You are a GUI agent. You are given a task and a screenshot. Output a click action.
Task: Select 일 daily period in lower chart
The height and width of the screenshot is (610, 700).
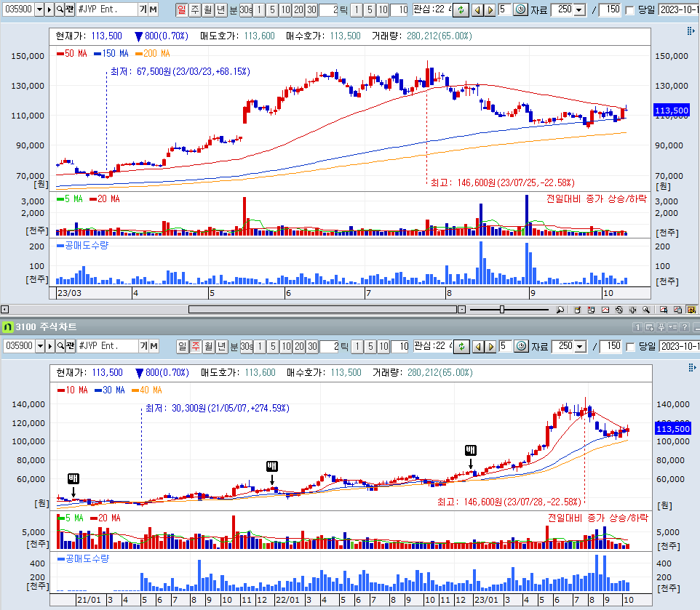click(182, 346)
